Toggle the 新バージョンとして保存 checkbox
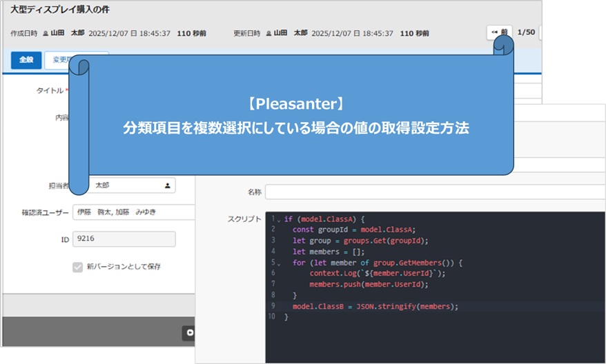 click(78, 267)
